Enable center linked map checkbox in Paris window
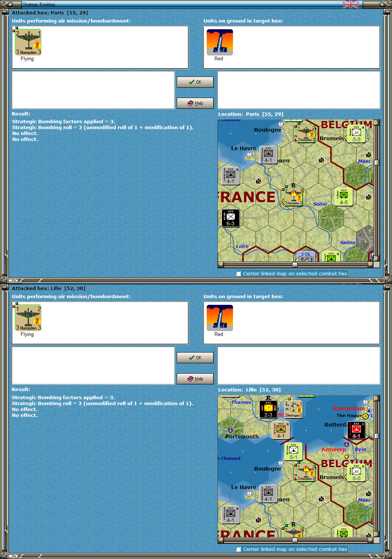 coord(239,274)
